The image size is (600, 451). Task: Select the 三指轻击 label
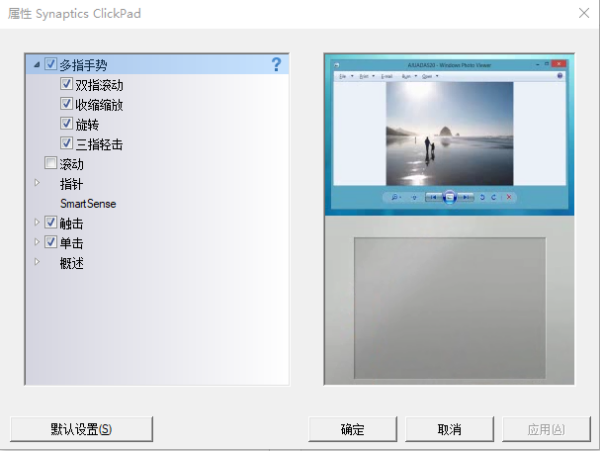tap(99, 145)
